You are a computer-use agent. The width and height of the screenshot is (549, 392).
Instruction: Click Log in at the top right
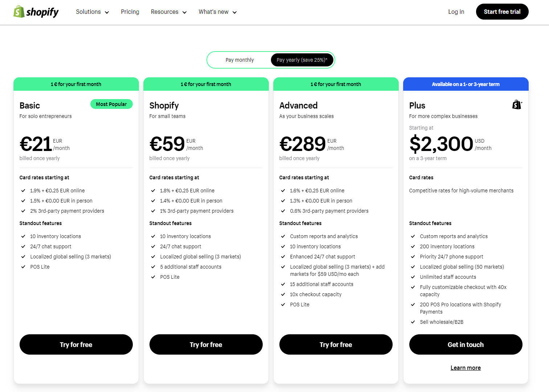pyautogui.click(x=456, y=12)
